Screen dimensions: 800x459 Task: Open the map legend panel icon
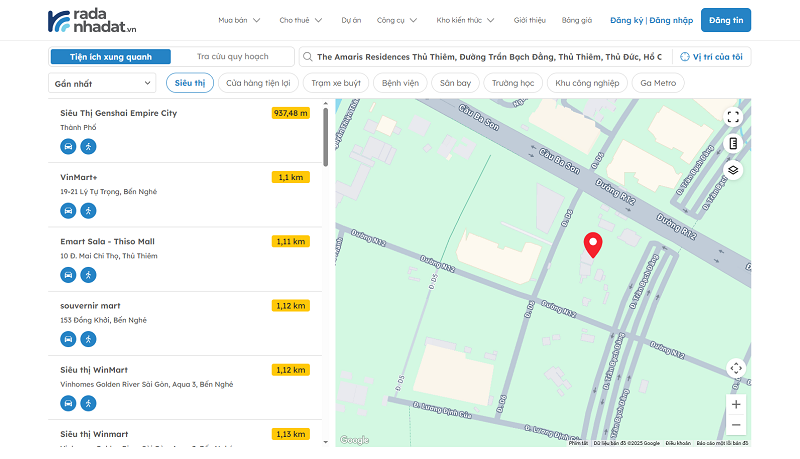pos(733,144)
